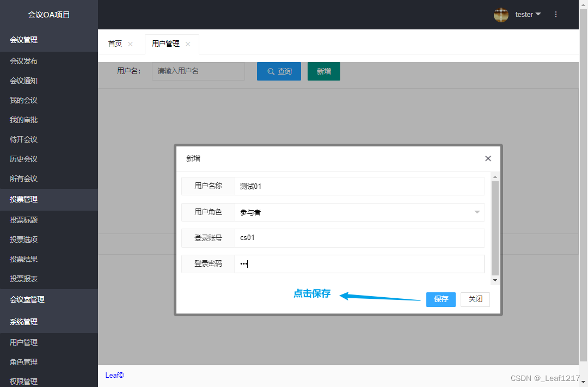Click 保存 to save the new user
588x387 pixels.
[441, 299]
